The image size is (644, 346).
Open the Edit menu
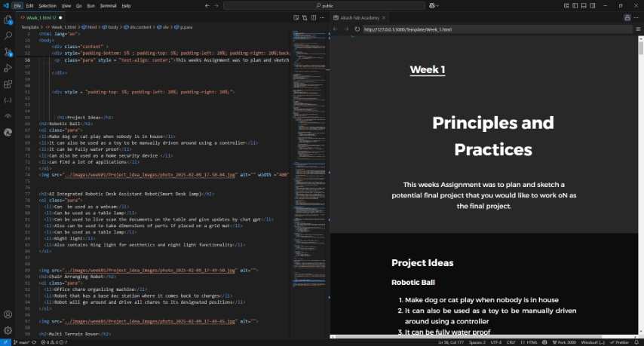point(29,6)
